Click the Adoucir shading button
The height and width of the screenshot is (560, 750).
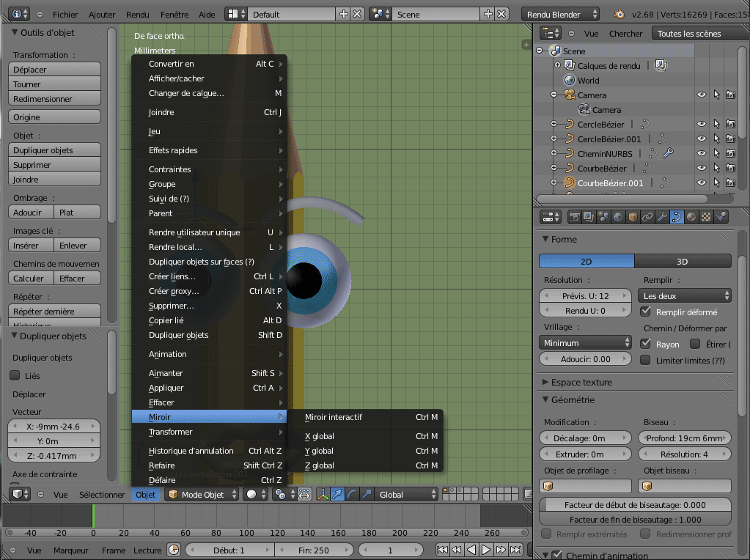[x=31, y=212]
